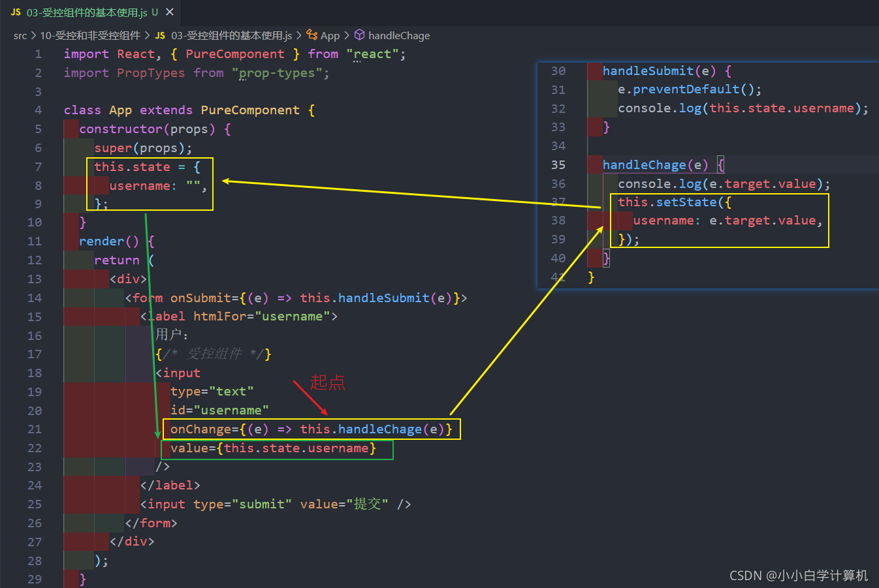Click line number 30 in the right code panel
Image resolution: width=879 pixels, height=588 pixels.
click(558, 71)
